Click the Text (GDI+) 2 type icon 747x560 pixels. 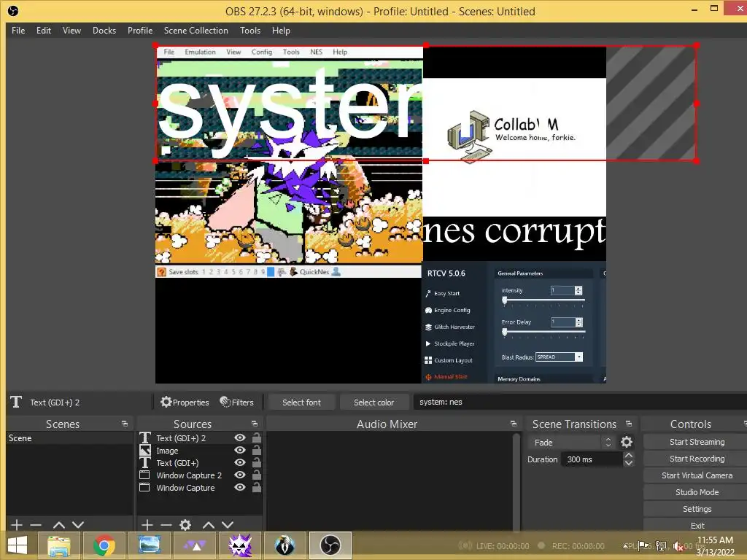[x=145, y=437]
